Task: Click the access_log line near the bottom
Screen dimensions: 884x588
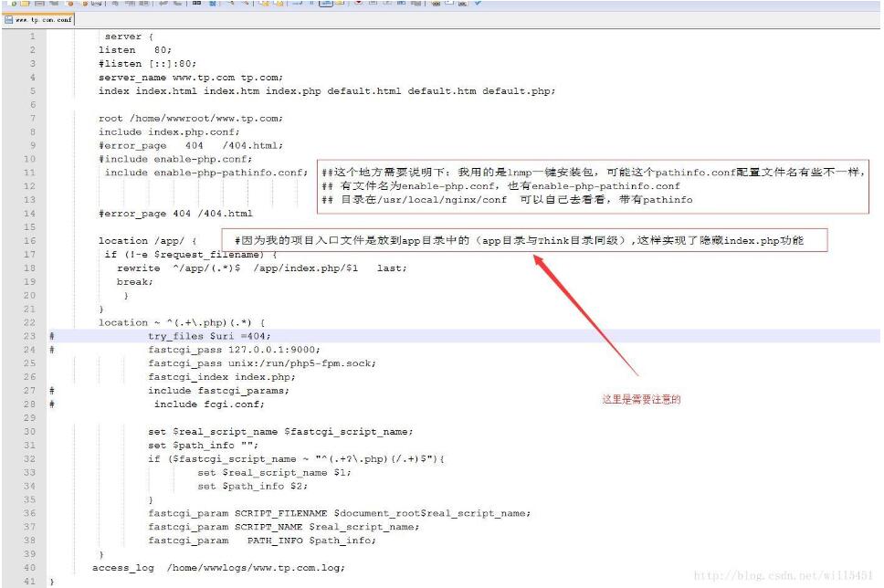Action: (x=218, y=568)
